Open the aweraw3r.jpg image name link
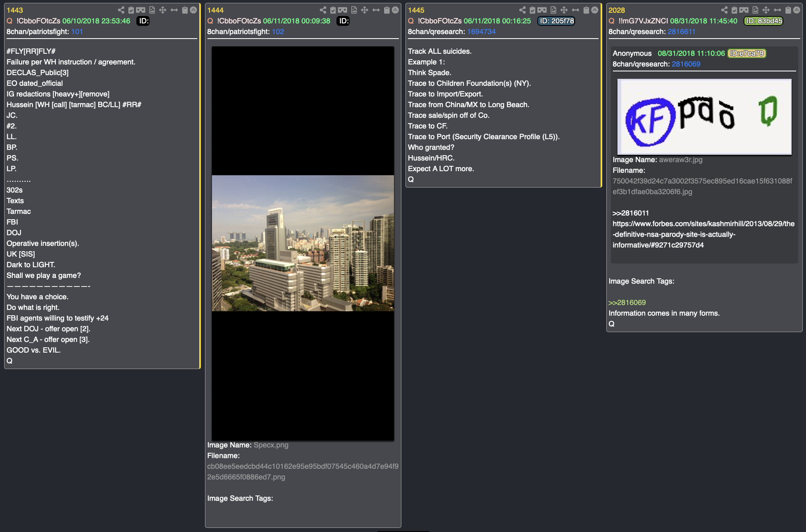Screen dimensions: 806x532 pyautogui.click(x=680, y=160)
